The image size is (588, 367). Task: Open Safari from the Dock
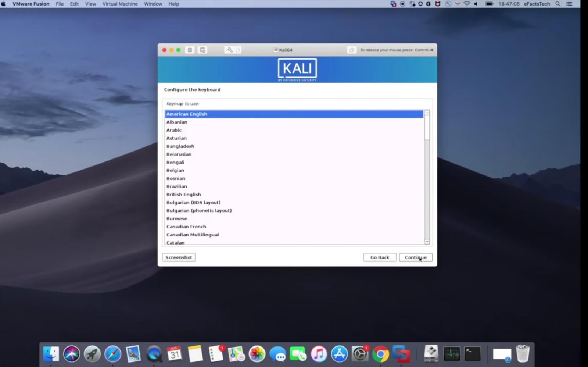(x=113, y=354)
